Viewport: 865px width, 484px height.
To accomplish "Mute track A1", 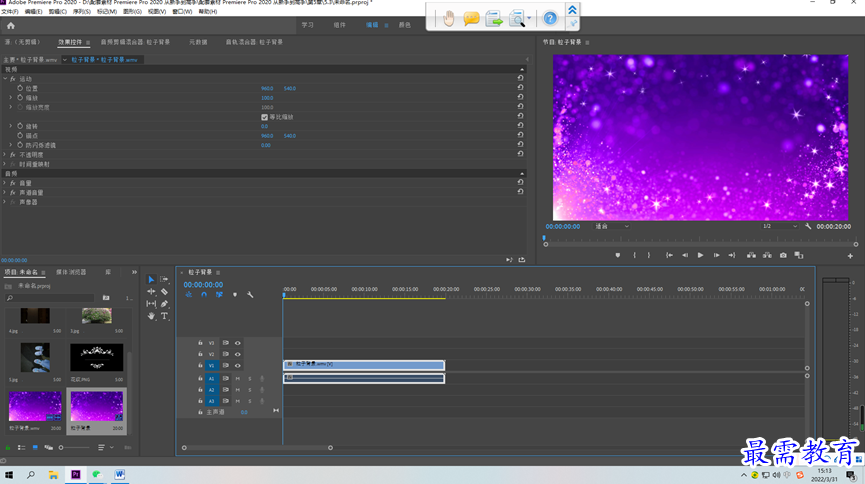I will tap(238, 379).
